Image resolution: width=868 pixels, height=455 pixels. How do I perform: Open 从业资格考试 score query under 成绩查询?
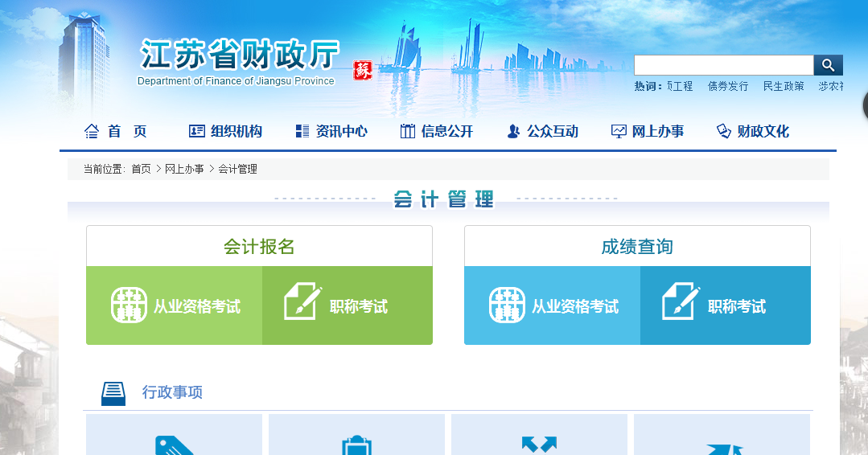point(575,306)
